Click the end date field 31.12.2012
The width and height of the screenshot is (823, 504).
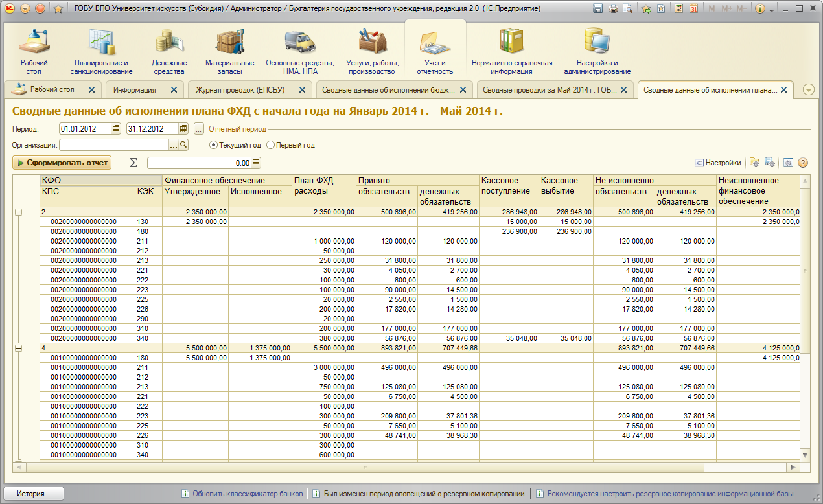click(152, 129)
